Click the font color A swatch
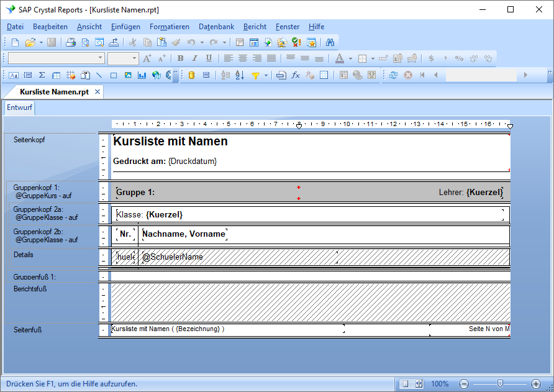Screen dimensions: 554x392 [x=340, y=58]
